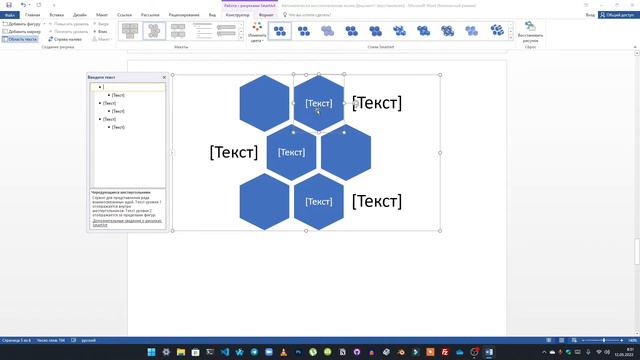Toggle Справа налево direction
The height and width of the screenshot is (360, 640).
tap(65, 39)
